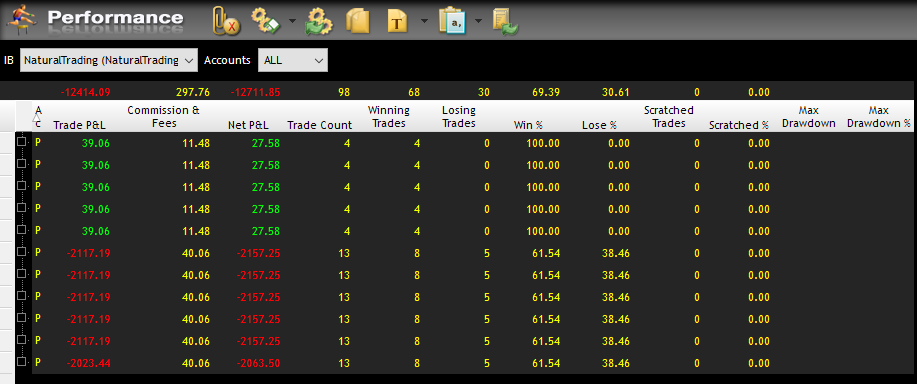Image resolution: width=917 pixels, height=384 pixels.
Task: Select total losing trades value 30
Action: [484, 92]
